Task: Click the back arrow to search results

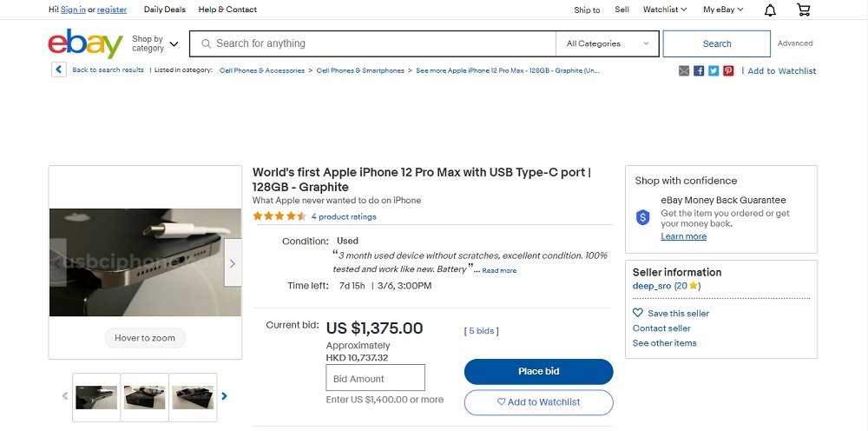Action: coord(59,70)
